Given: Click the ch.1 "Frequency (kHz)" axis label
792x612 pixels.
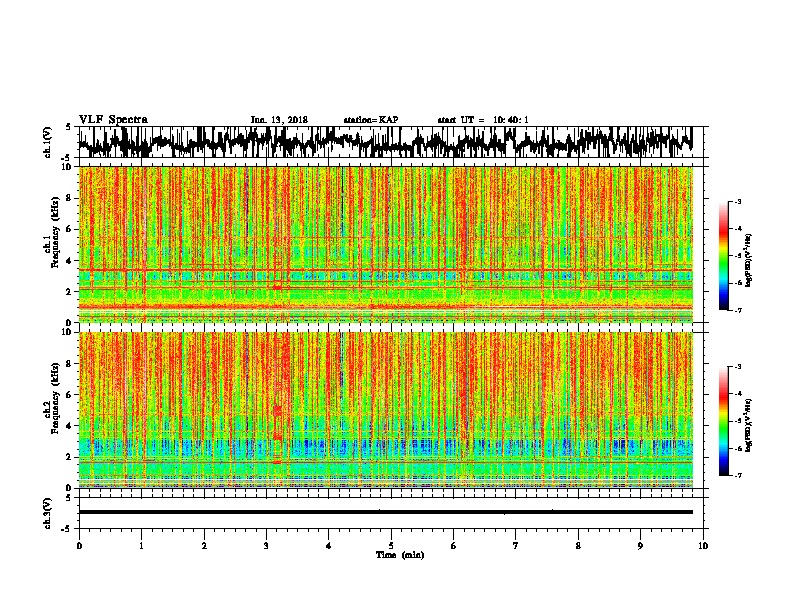Looking at the screenshot, I should [53, 231].
